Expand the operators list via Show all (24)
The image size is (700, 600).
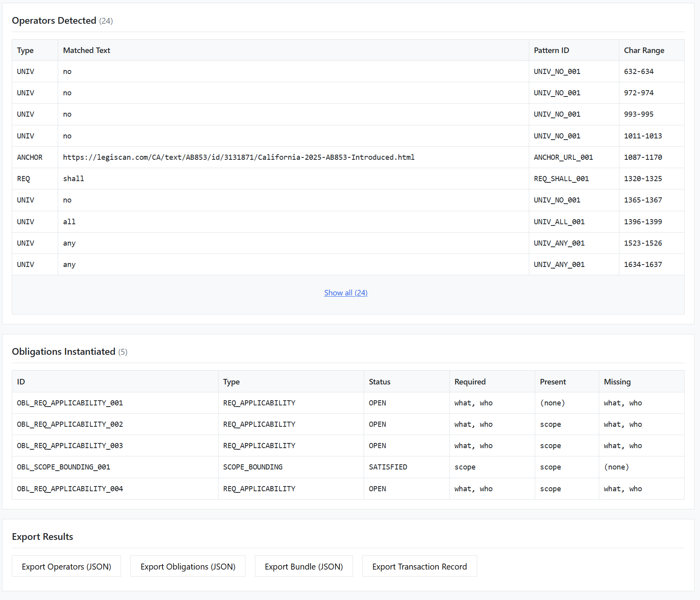[345, 293]
